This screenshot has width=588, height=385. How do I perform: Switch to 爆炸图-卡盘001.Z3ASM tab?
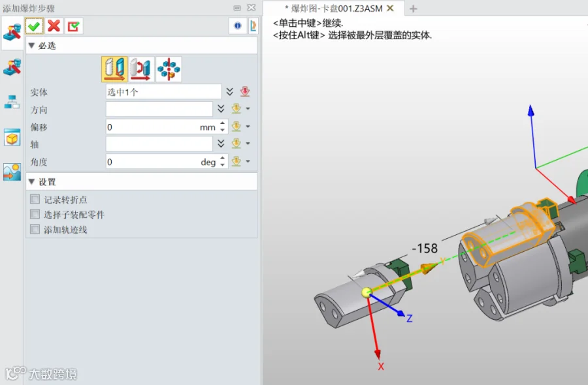(334, 8)
